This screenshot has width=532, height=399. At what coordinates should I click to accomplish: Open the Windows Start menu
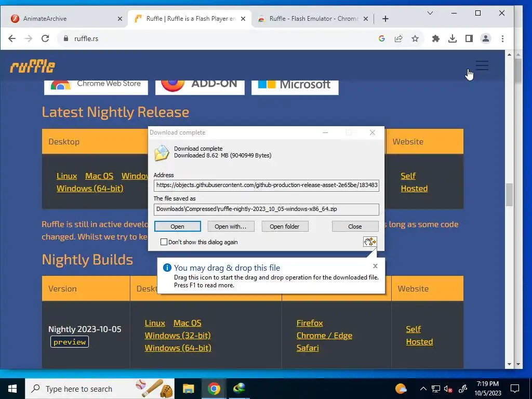click(x=12, y=389)
